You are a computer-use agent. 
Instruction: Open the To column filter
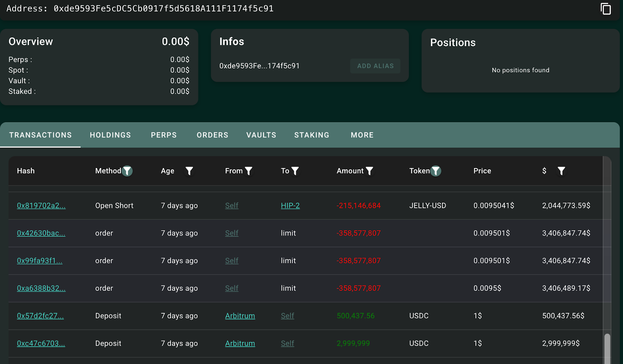(x=295, y=171)
